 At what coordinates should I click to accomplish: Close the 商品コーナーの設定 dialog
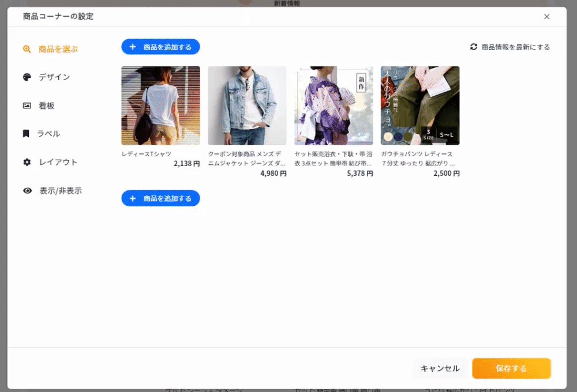pos(546,17)
